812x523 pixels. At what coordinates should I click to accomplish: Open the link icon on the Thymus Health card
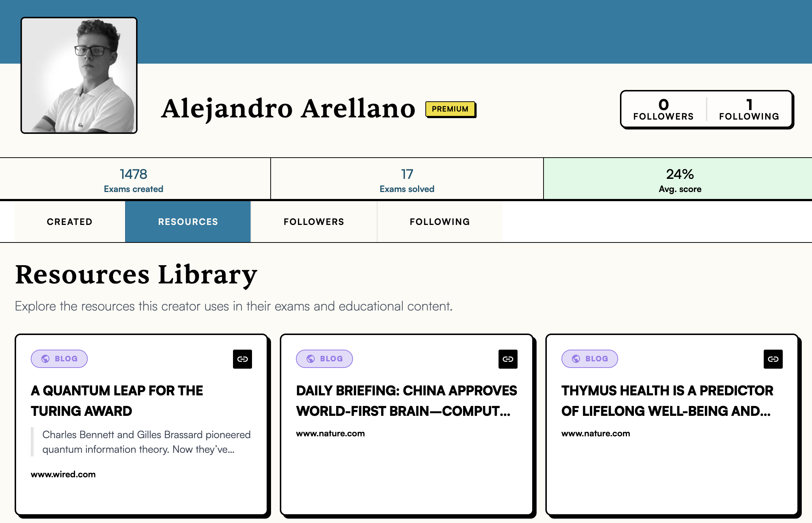(x=773, y=359)
